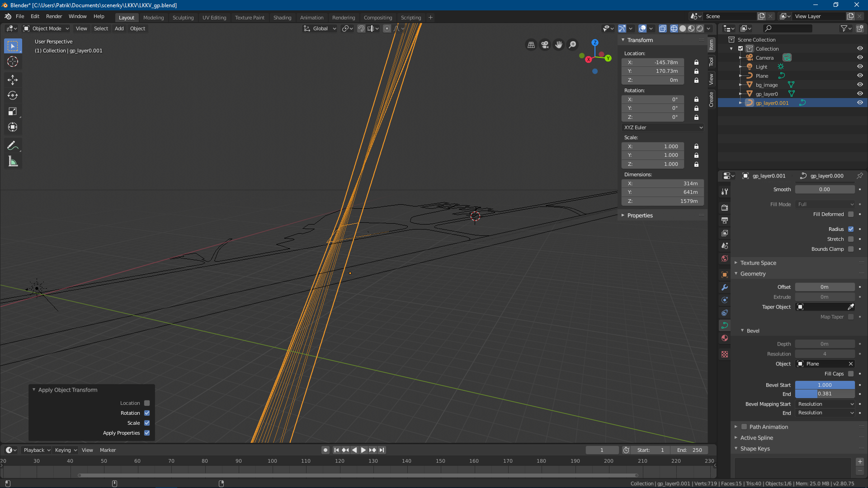Expand the Texture Space panel
The width and height of the screenshot is (868, 488).
tap(758, 263)
